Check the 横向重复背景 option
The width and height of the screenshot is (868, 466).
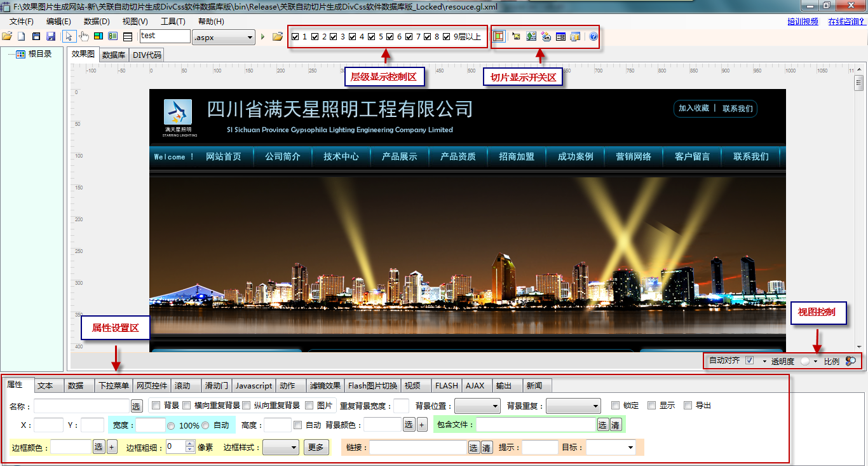click(x=187, y=406)
